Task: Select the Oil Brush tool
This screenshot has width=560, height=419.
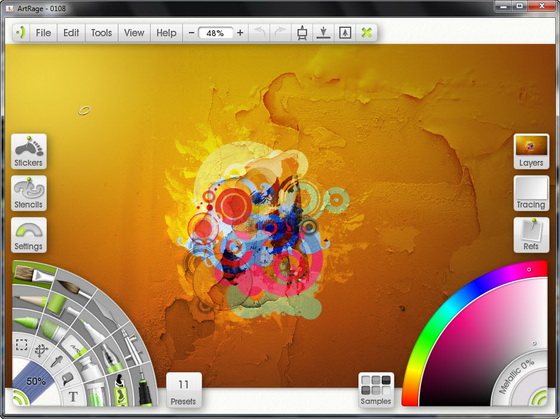Action: click(33, 274)
